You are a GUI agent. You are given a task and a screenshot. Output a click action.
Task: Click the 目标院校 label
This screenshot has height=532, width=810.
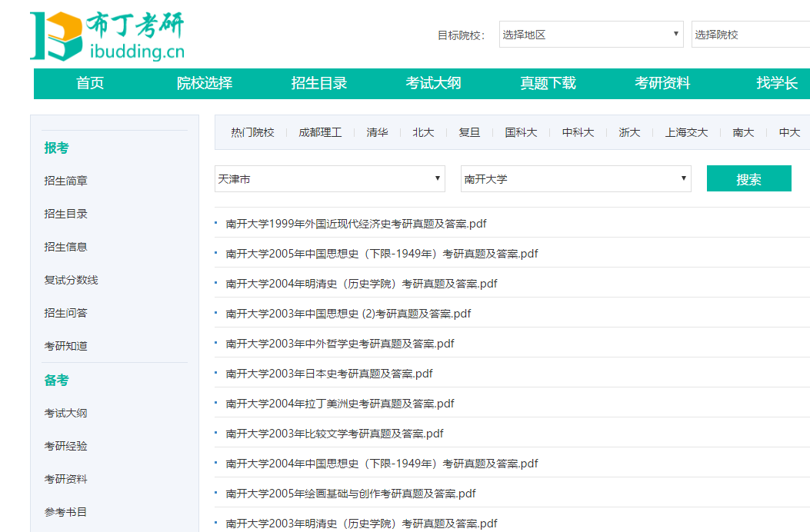click(462, 35)
